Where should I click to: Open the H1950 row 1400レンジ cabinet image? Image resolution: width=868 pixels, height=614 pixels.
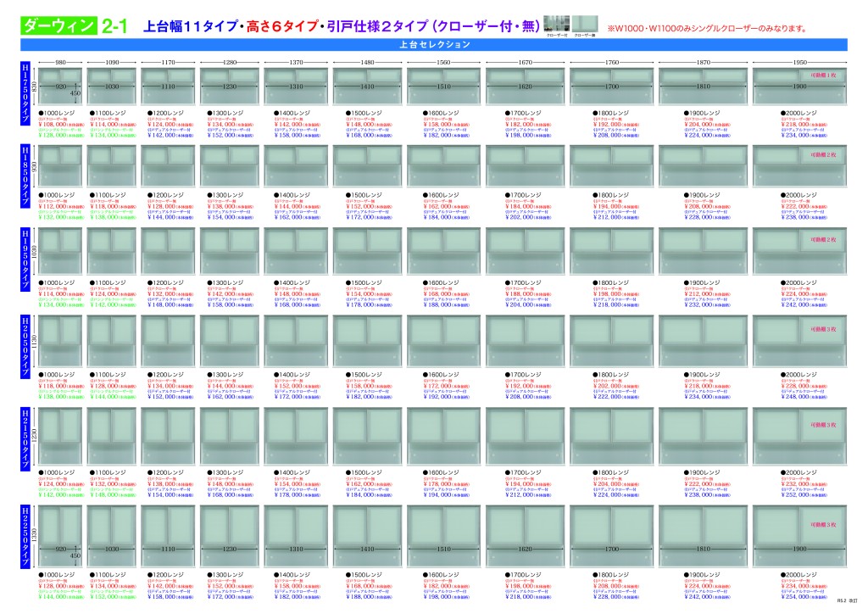(296, 251)
